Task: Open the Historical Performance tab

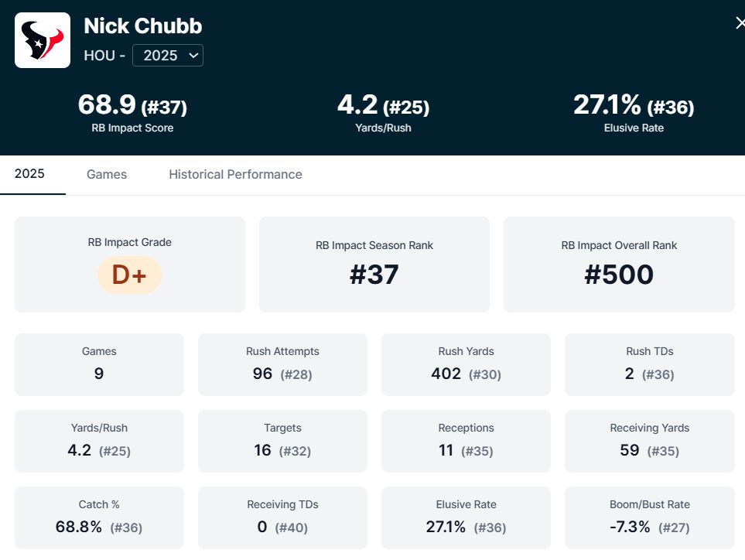Action: (235, 175)
